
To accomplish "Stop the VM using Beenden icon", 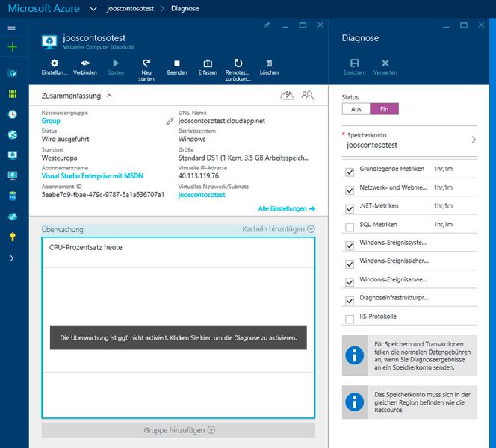I will tap(177, 63).
